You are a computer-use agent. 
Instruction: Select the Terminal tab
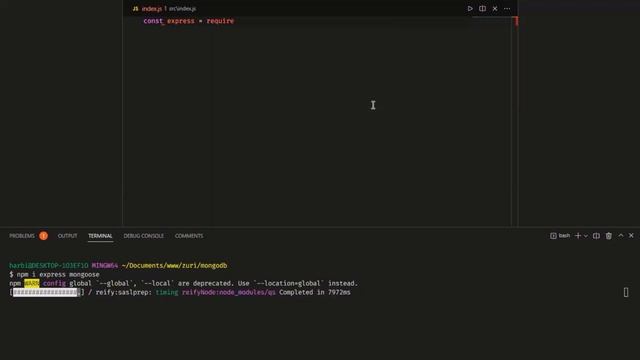click(x=100, y=236)
